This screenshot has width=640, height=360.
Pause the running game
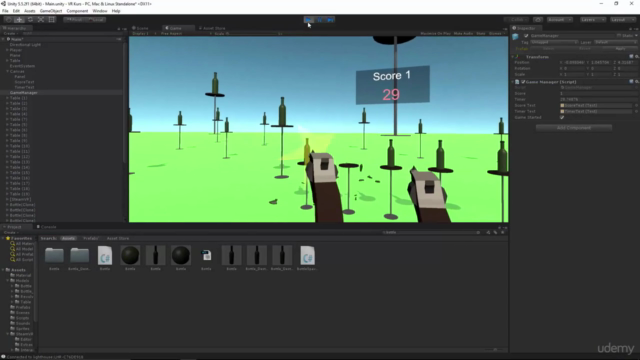click(320, 20)
